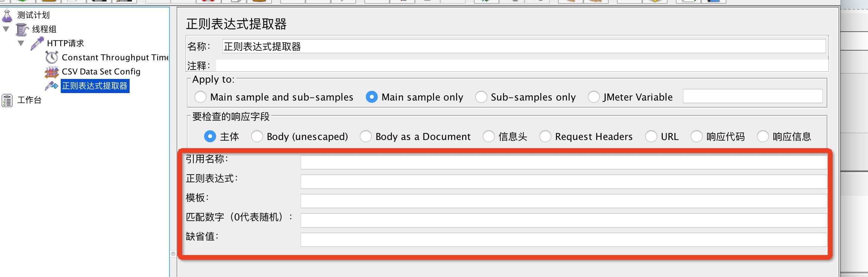Select Constant Throughput Timer in tree

(x=115, y=58)
